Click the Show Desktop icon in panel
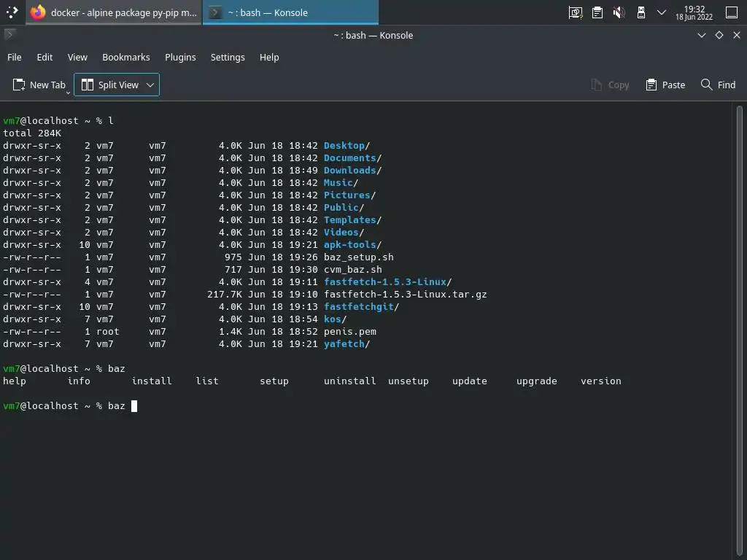 pos(732,12)
